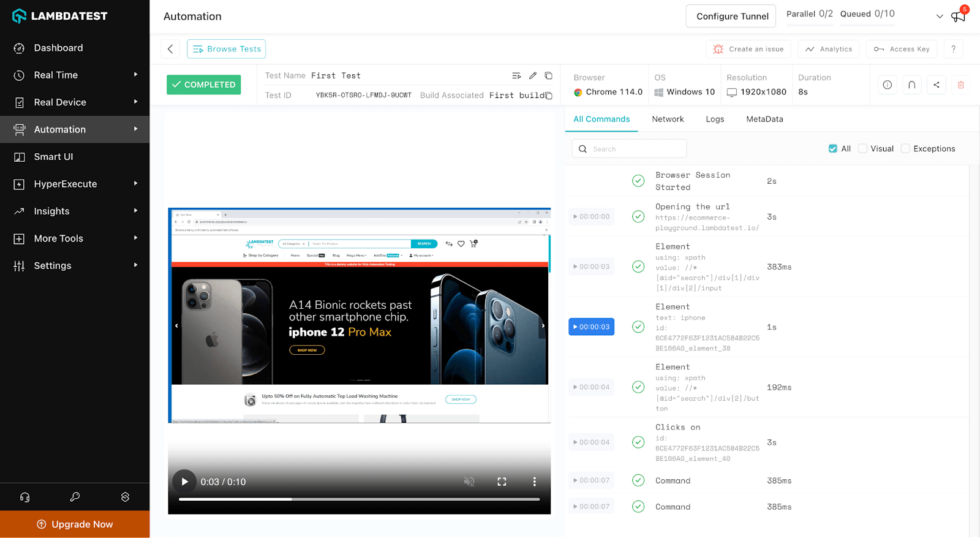The width and height of the screenshot is (980, 538).
Task: Click the Browse Tests button
Action: coord(227,49)
